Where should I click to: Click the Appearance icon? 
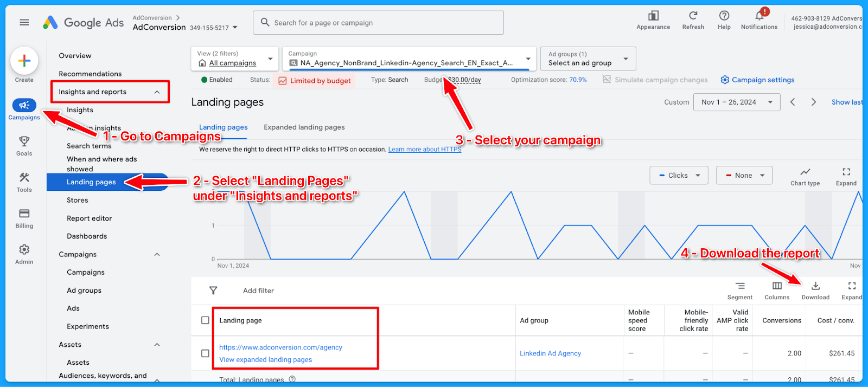tap(654, 16)
